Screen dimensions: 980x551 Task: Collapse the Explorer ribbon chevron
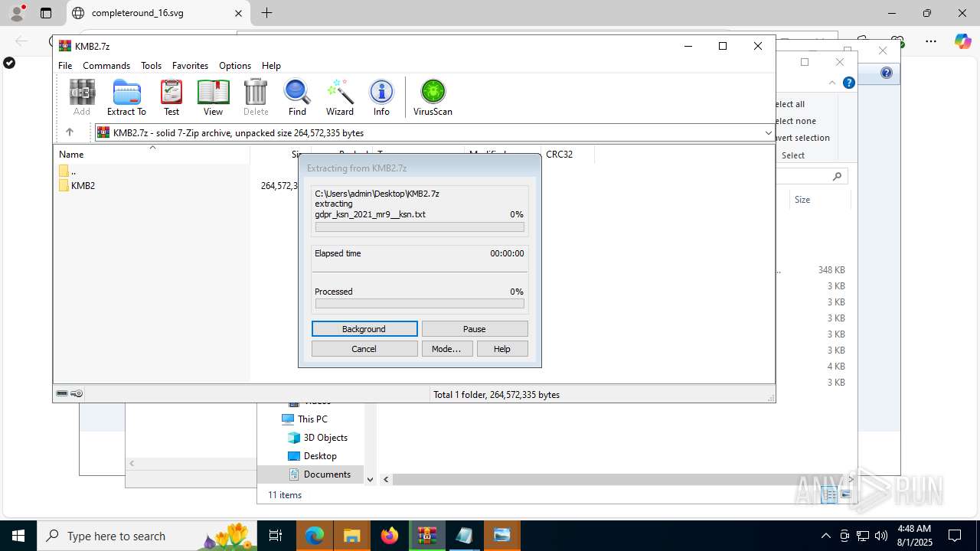click(832, 83)
